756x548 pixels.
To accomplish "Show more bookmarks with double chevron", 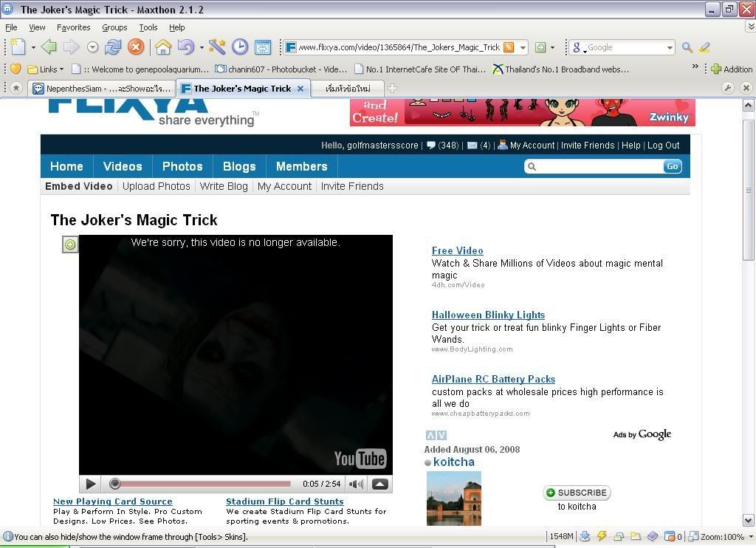I will tap(695, 66).
